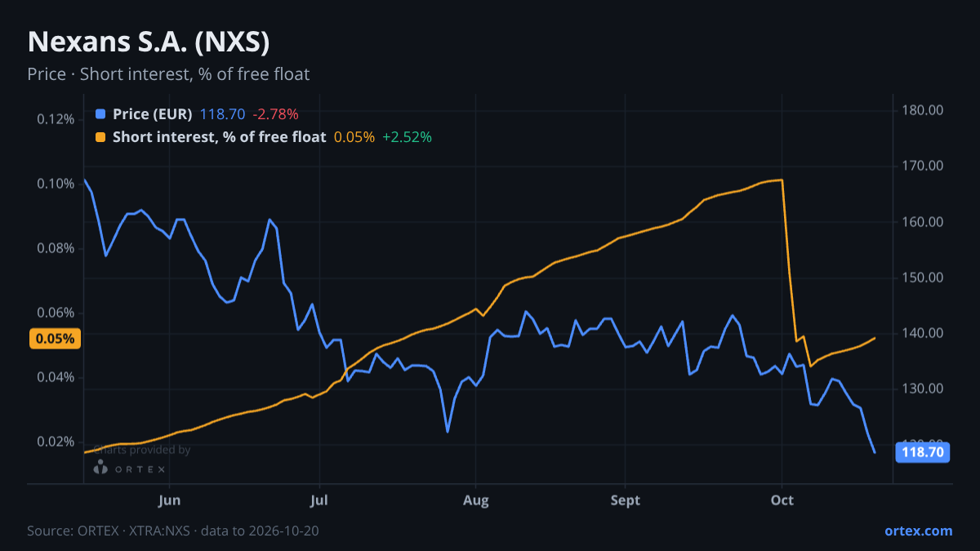980x551 pixels.
Task: Click the blue 118.70 price axis badge
Action: pyautogui.click(x=923, y=451)
